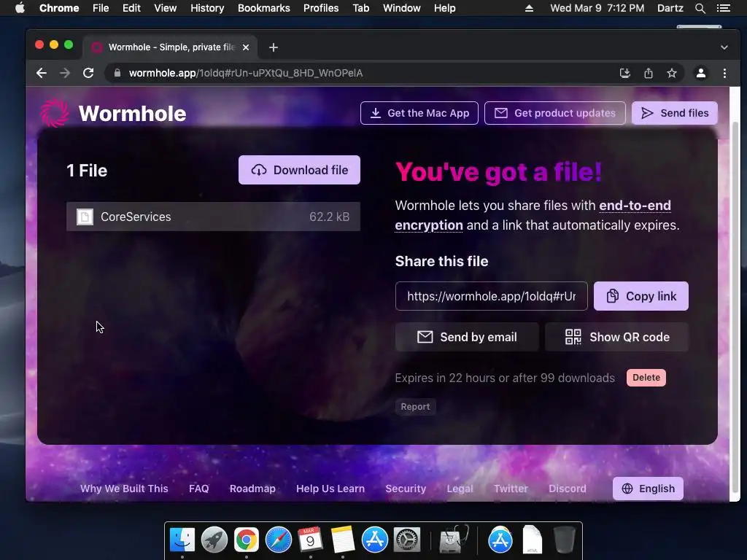Viewport: 747px width, 560px height.
Task: Open the View menu
Action: tap(166, 8)
